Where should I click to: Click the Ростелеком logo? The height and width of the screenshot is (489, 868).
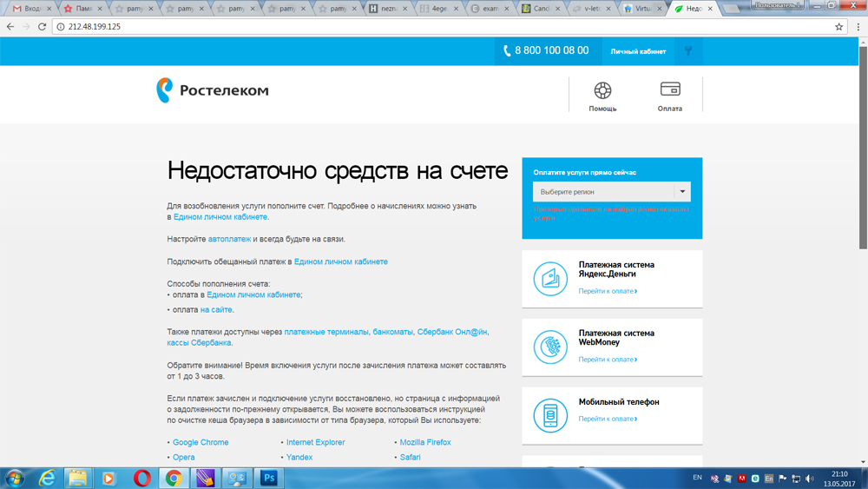click(x=213, y=90)
